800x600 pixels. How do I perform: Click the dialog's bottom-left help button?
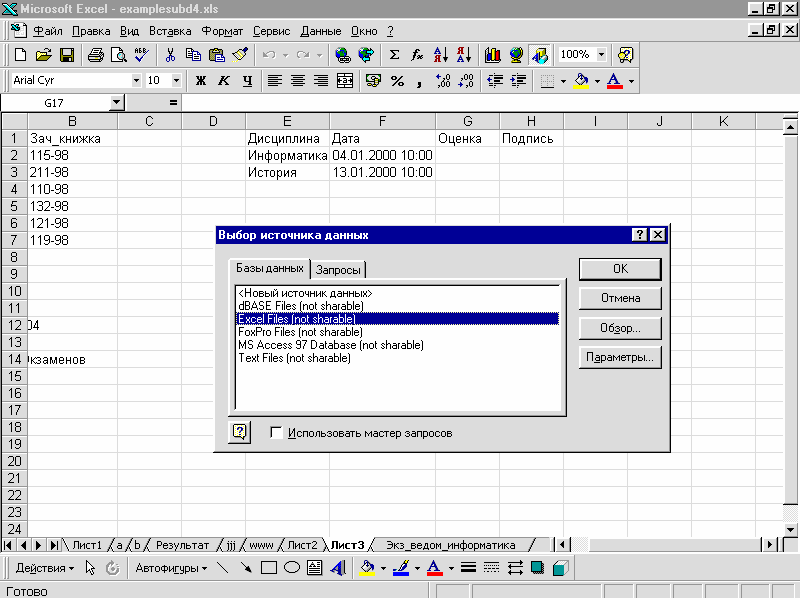coord(239,433)
